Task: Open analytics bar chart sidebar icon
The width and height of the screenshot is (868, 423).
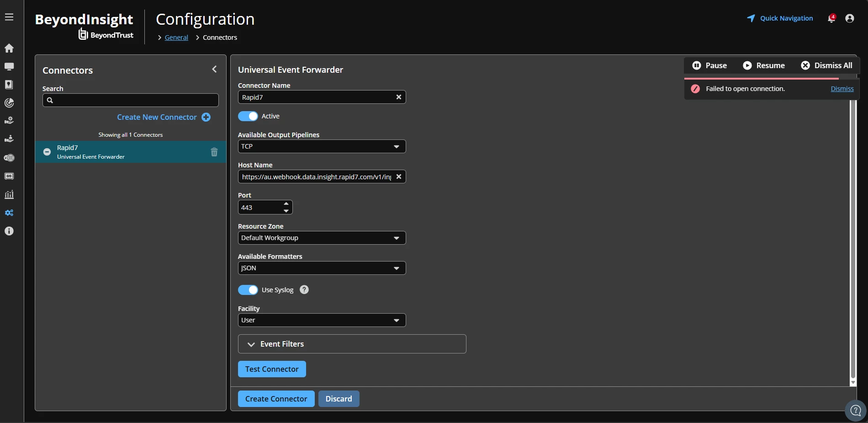Action: point(9,194)
